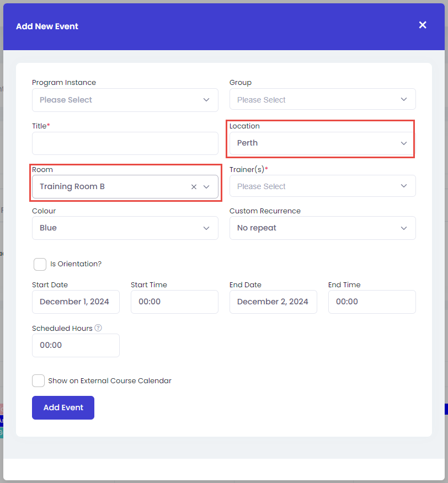Click the Title input field

[125, 143]
